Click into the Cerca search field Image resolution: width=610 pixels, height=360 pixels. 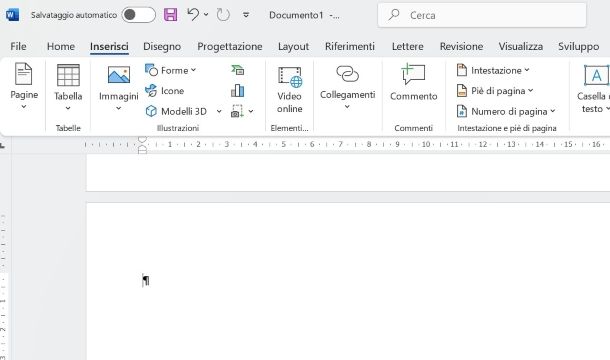(482, 15)
